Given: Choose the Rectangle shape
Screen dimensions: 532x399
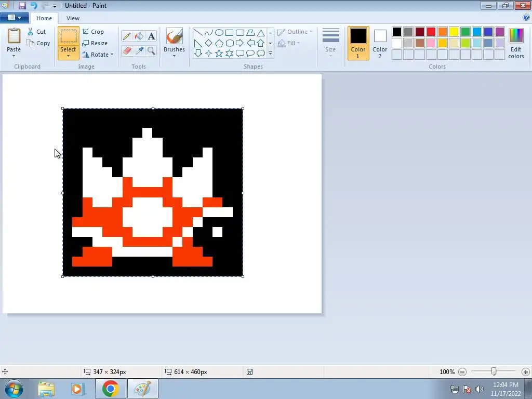Looking at the screenshot, I should coord(229,33).
